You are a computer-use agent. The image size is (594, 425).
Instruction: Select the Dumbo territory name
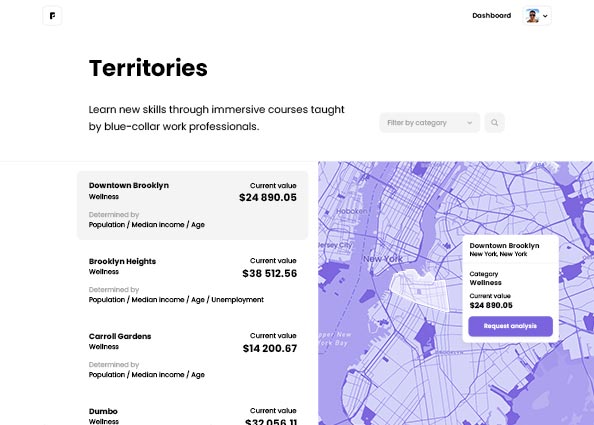click(x=103, y=411)
